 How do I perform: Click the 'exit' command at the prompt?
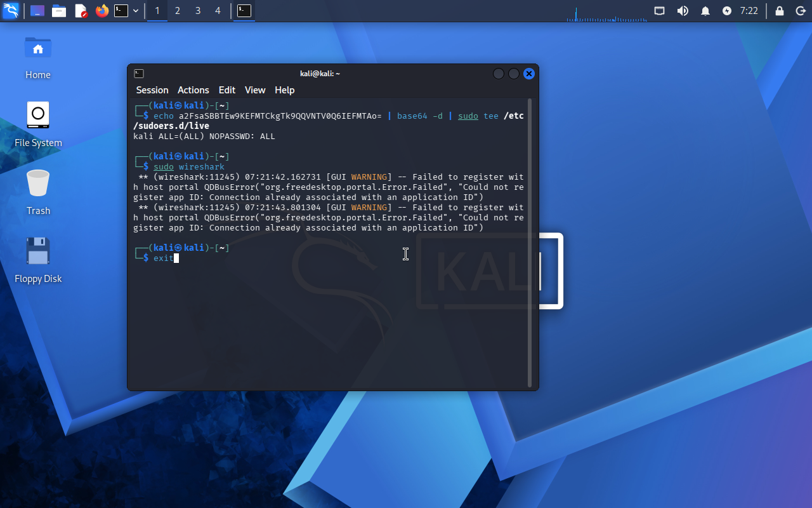click(x=163, y=258)
